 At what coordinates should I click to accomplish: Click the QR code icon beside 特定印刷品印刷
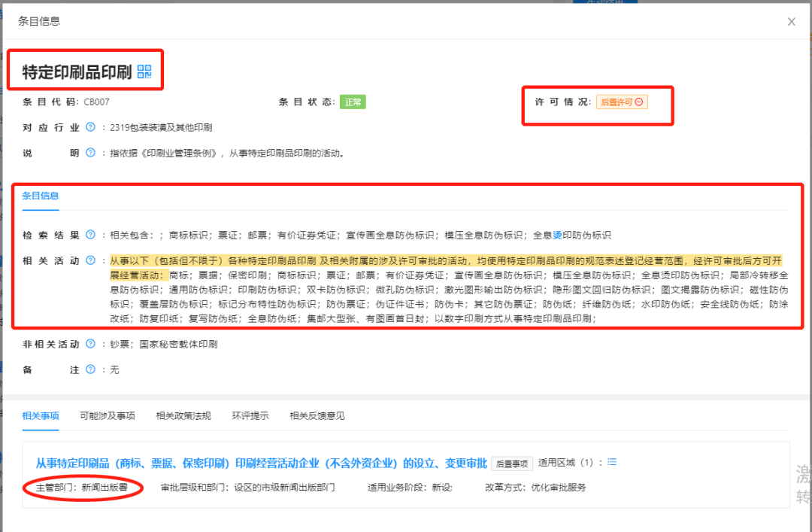tap(144, 71)
